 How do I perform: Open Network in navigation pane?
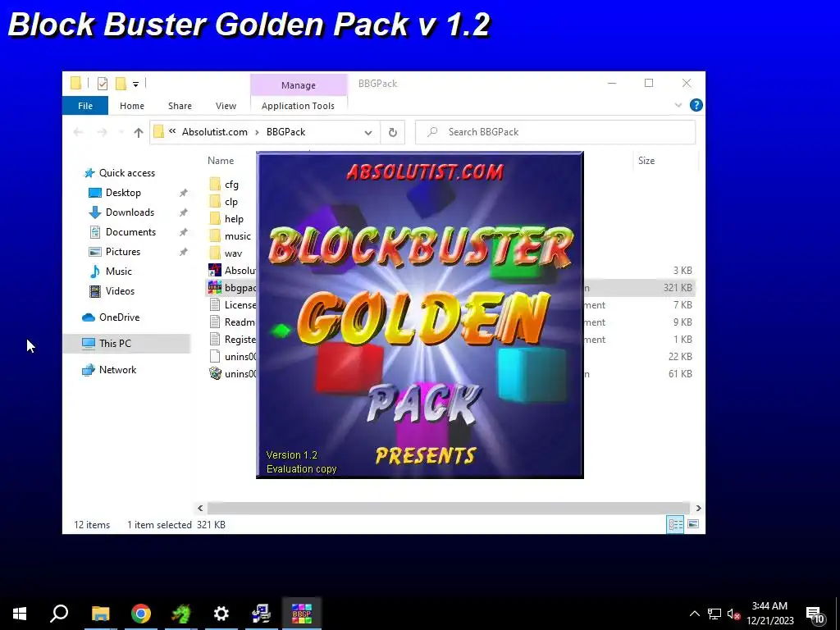[117, 370]
